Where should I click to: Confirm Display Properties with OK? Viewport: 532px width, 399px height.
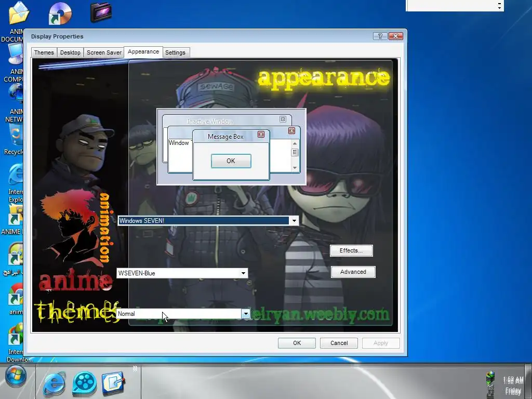pyautogui.click(x=297, y=343)
